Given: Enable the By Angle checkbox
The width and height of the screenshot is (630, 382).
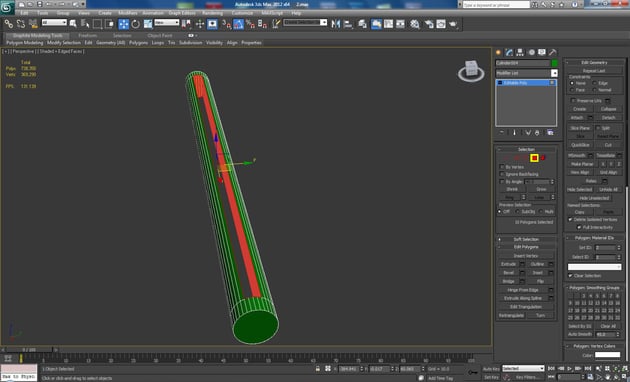Looking at the screenshot, I should click(502, 182).
